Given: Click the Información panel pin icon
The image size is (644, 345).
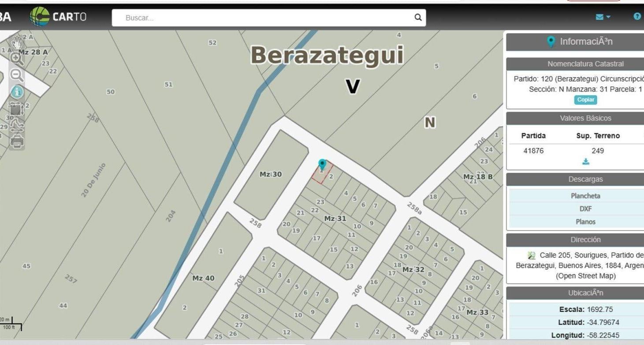Looking at the screenshot, I should (551, 41).
